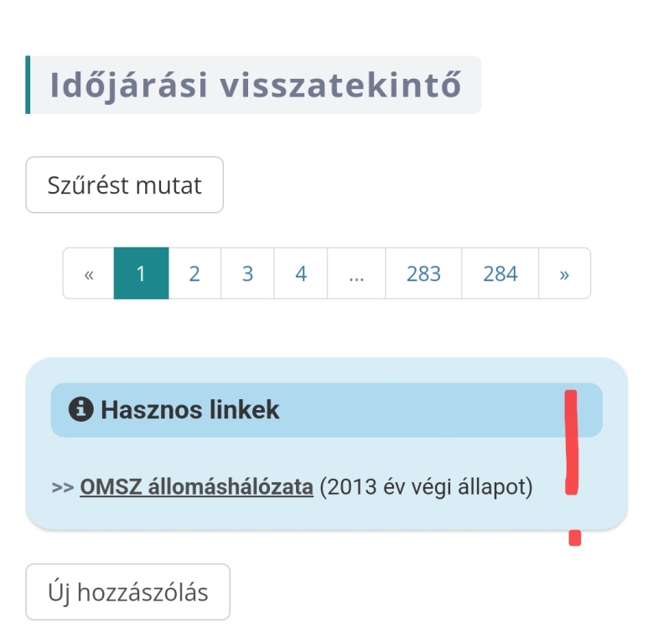Click the Hasznos linkek header text
The width and height of the screenshot is (653, 644).
(190, 409)
